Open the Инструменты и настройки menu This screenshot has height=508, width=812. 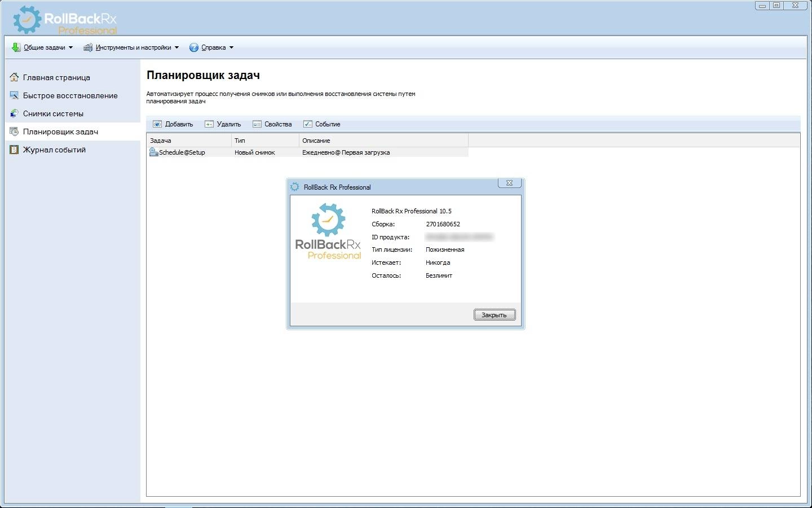tap(133, 47)
